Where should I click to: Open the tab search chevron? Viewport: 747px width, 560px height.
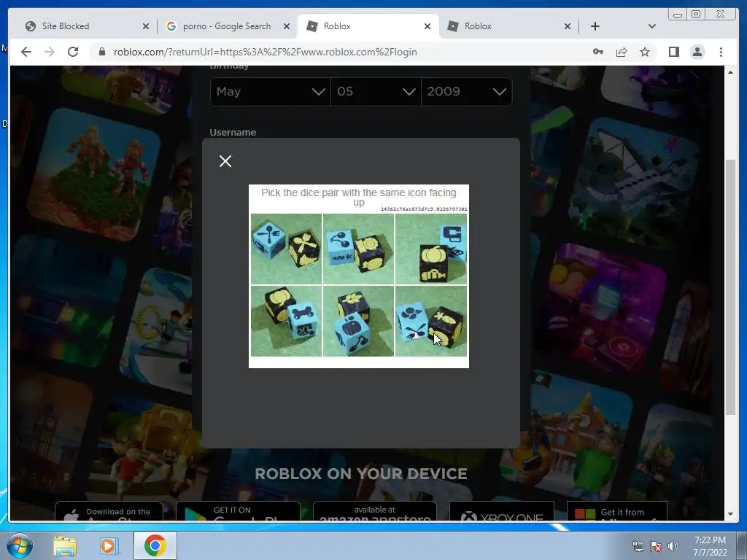tap(652, 26)
